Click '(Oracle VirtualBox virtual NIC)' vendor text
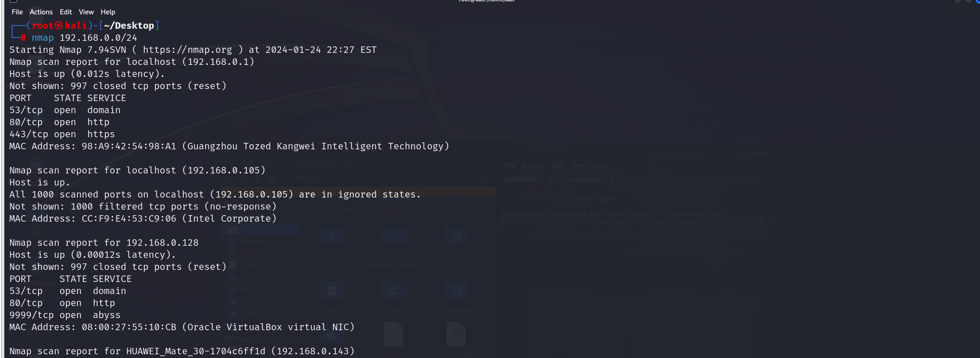Viewport: 980px width, 358px height. point(268,327)
